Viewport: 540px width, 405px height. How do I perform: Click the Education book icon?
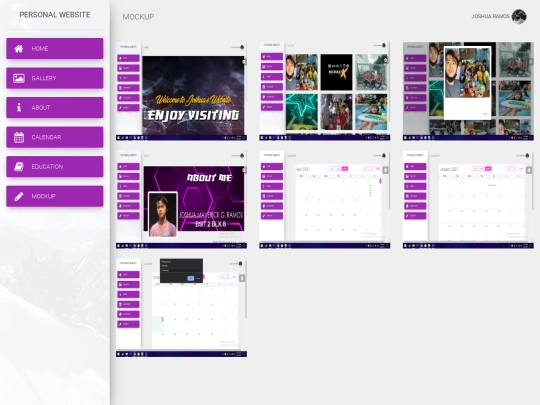[19, 167]
